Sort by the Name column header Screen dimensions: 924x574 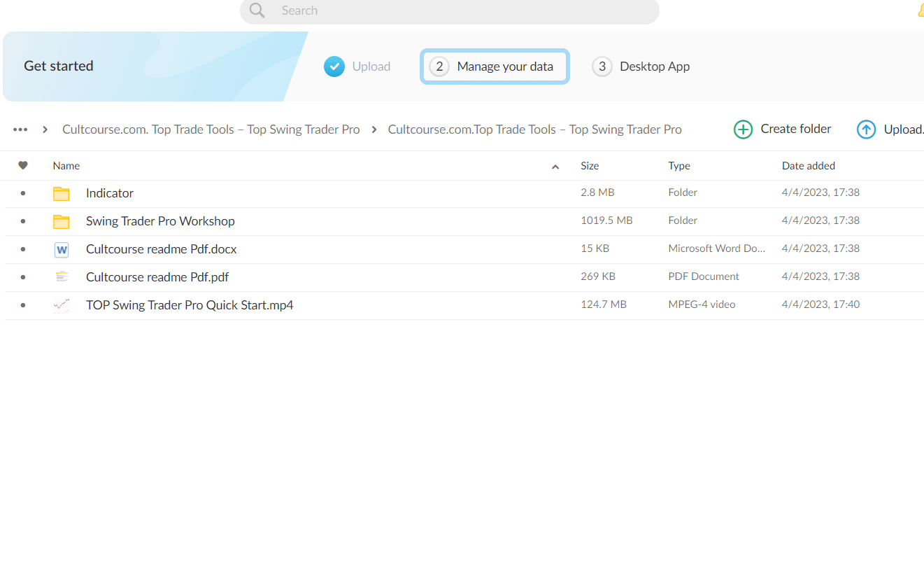[66, 166]
